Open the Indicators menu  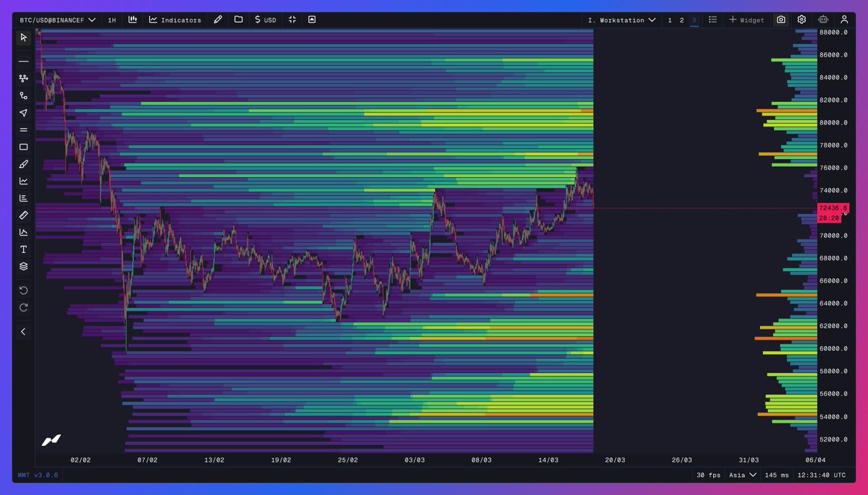pos(175,20)
